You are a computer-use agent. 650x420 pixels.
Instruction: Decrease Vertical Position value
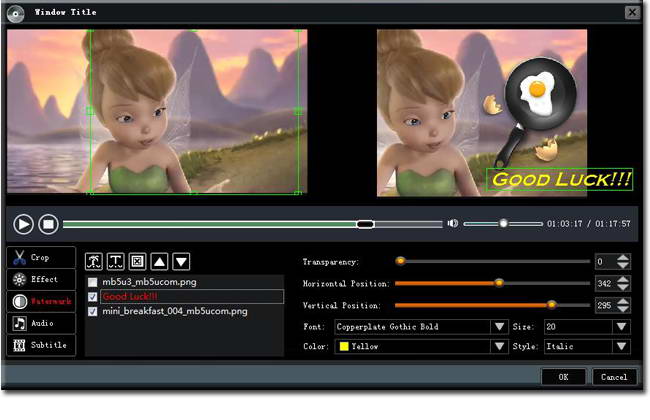pos(622,309)
